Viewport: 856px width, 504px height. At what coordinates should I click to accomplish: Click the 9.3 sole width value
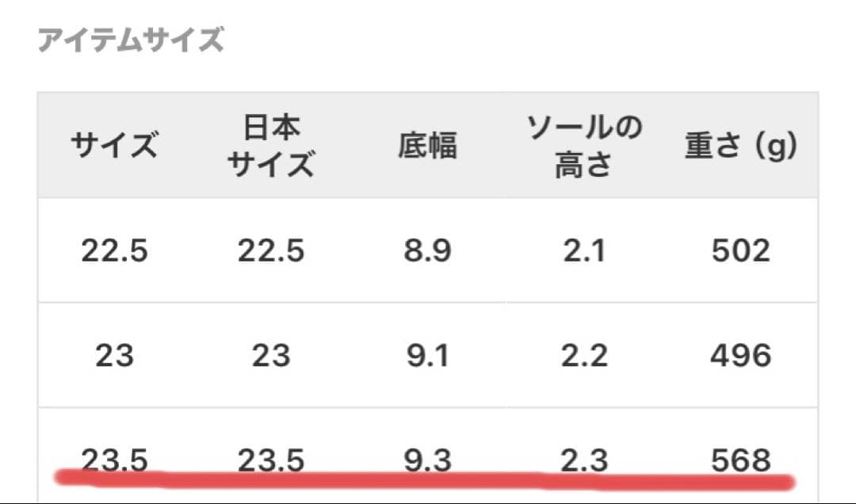[x=427, y=460]
